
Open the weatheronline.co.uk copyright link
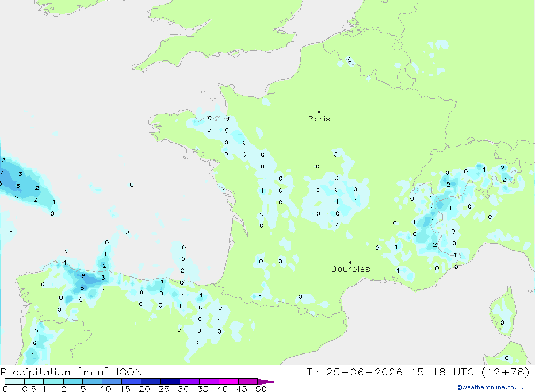pyautogui.click(x=490, y=387)
